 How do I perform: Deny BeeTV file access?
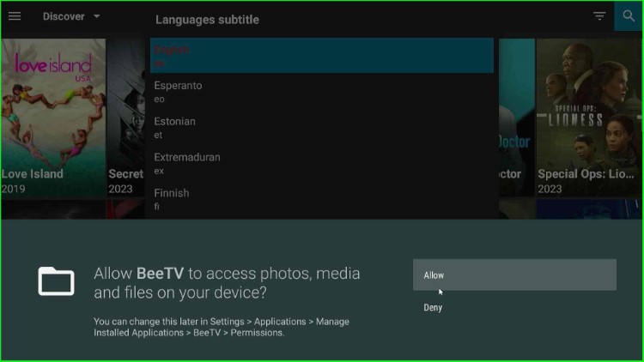click(x=514, y=307)
